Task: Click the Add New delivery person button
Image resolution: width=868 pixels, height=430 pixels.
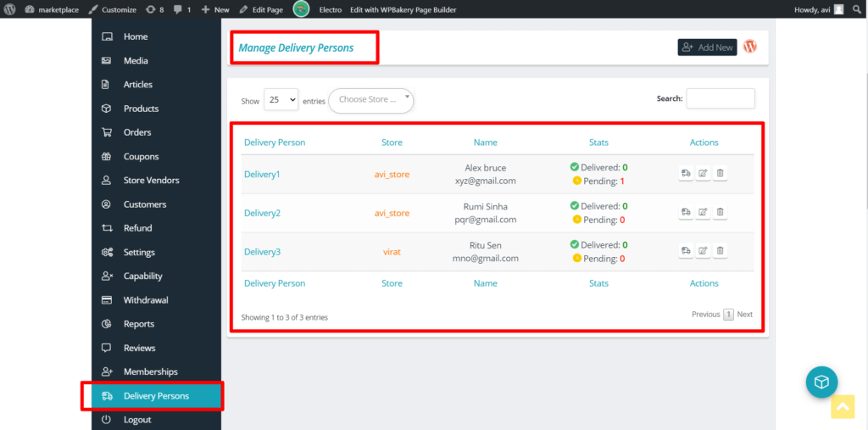Action: 707,47
